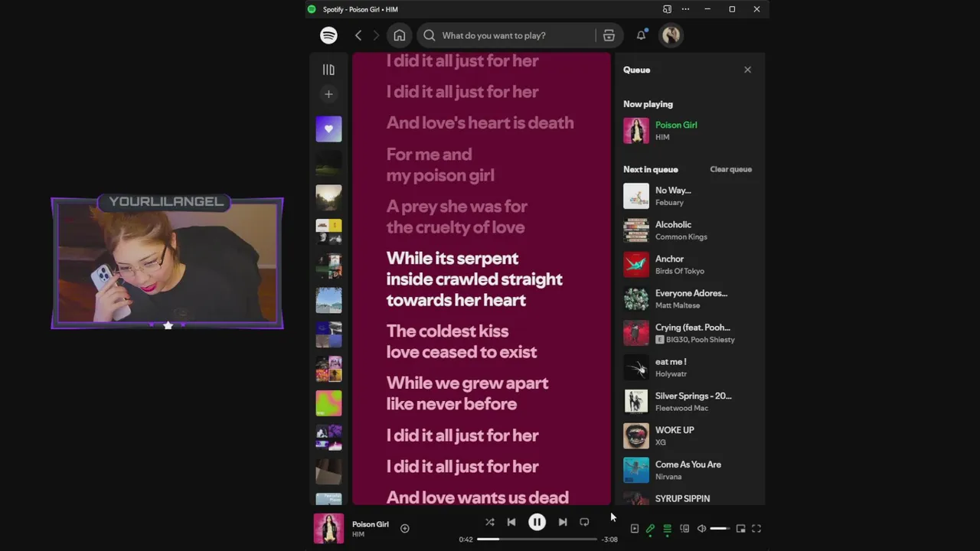
Task: Play WOKE UP by XG
Action: (x=688, y=436)
